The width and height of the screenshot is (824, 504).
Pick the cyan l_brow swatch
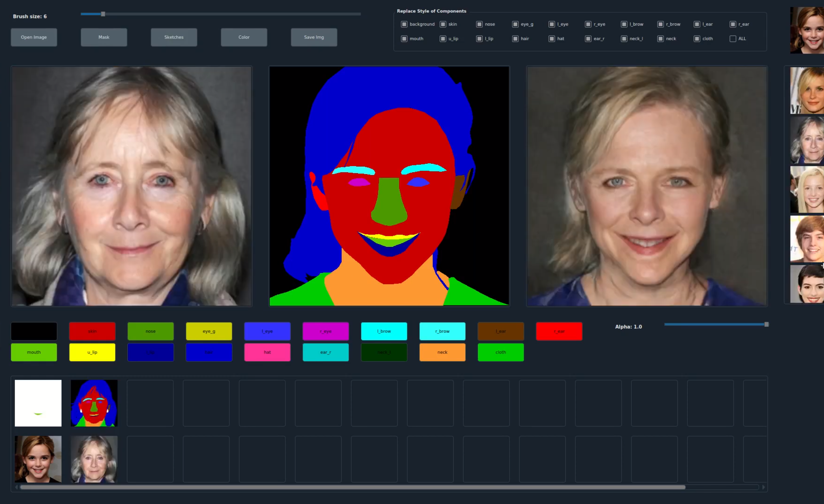click(x=384, y=331)
